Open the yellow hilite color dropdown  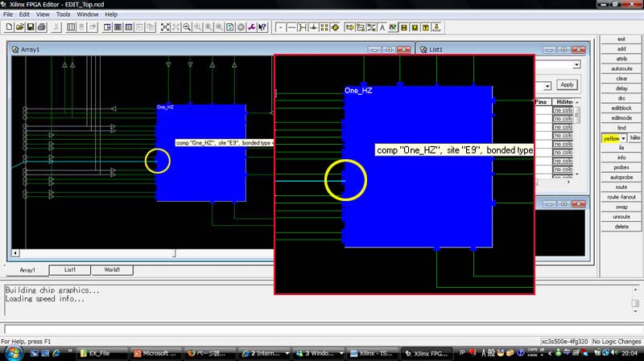(x=623, y=138)
